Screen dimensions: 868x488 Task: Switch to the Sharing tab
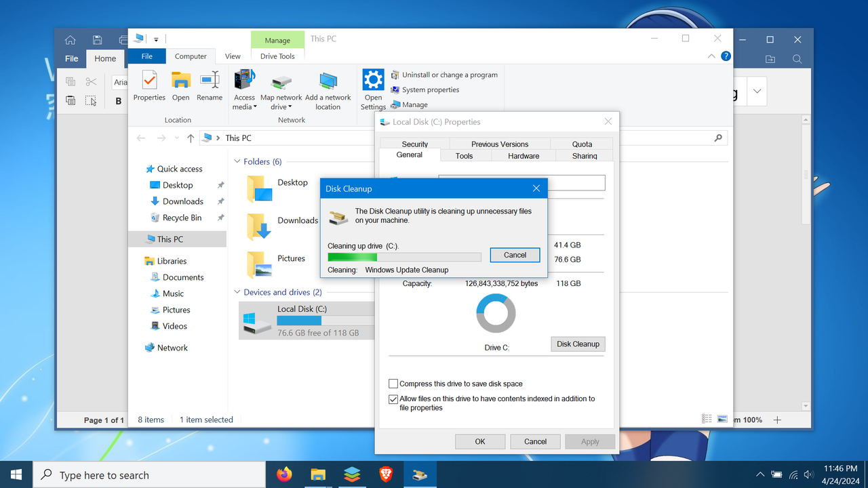584,156
